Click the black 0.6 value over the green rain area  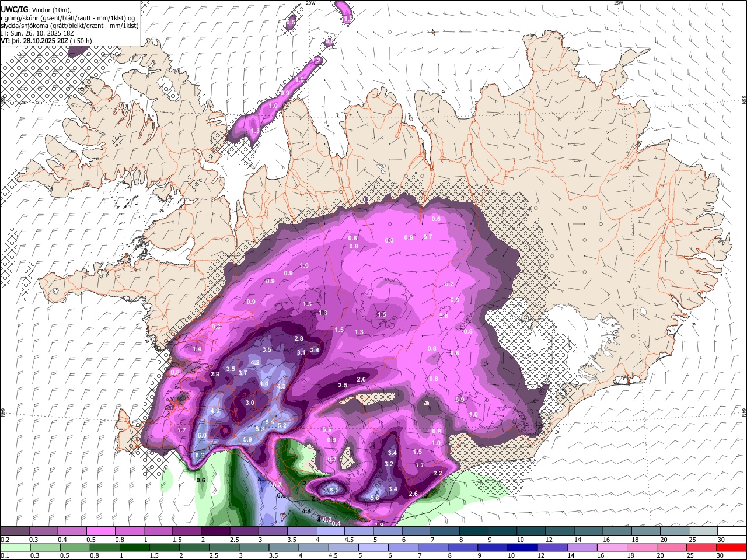[201, 480]
